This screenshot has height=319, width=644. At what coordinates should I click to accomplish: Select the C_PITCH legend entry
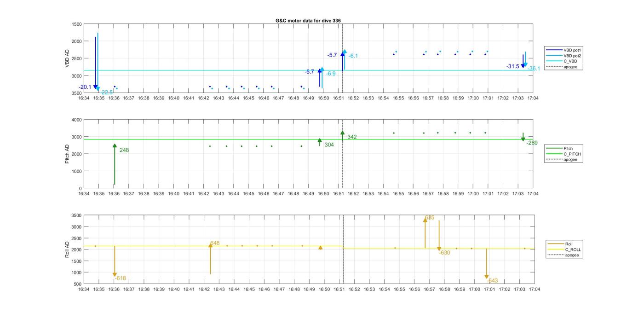pos(563,154)
